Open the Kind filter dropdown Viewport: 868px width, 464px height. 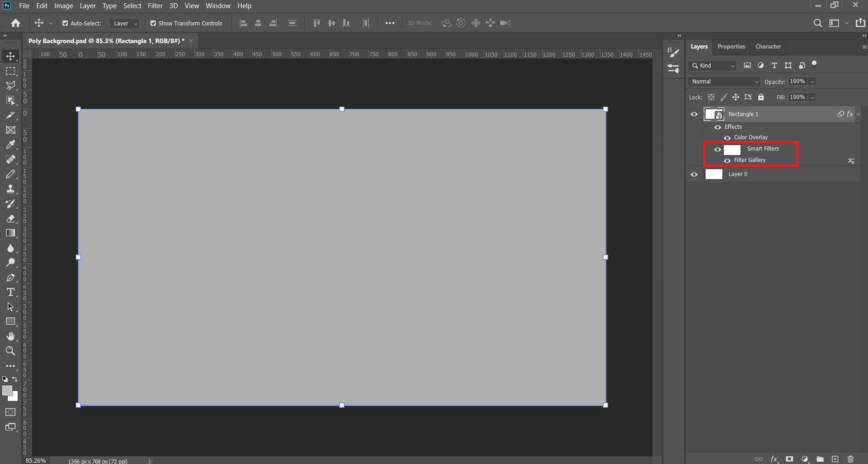712,66
